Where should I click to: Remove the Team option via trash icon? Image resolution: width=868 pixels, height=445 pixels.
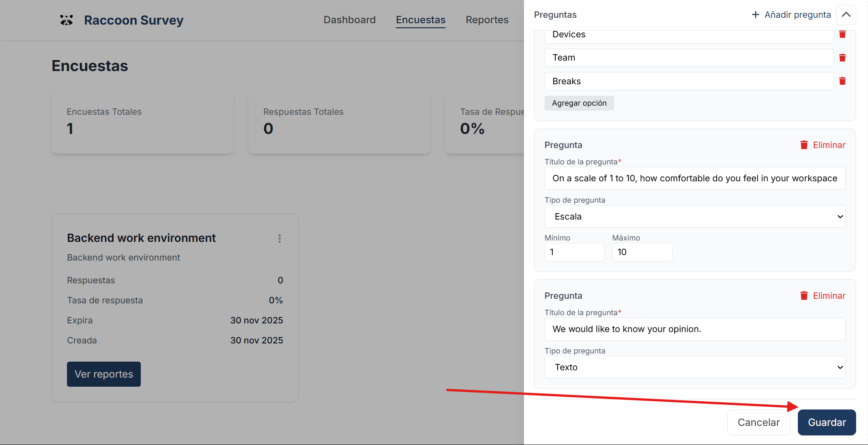click(x=842, y=58)
